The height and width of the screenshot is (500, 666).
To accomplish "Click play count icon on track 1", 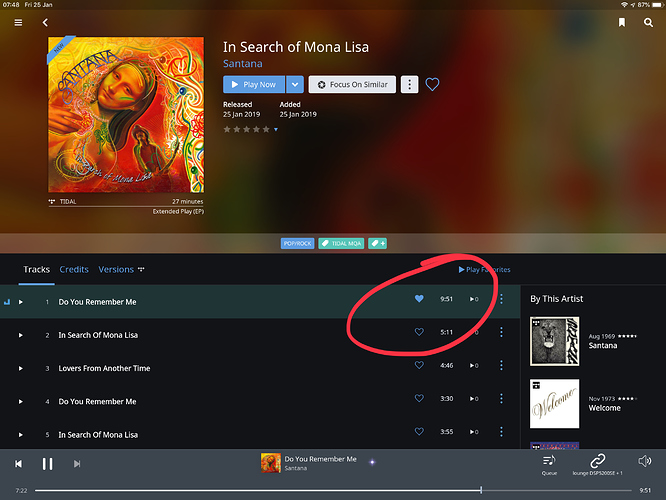I will point(474,299).
